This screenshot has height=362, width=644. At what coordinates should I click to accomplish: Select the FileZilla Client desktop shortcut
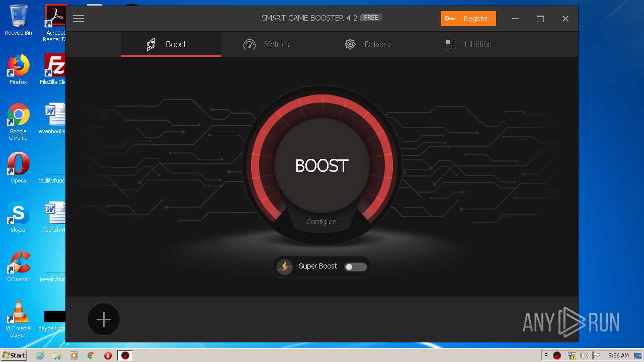(x=54, y=69)
